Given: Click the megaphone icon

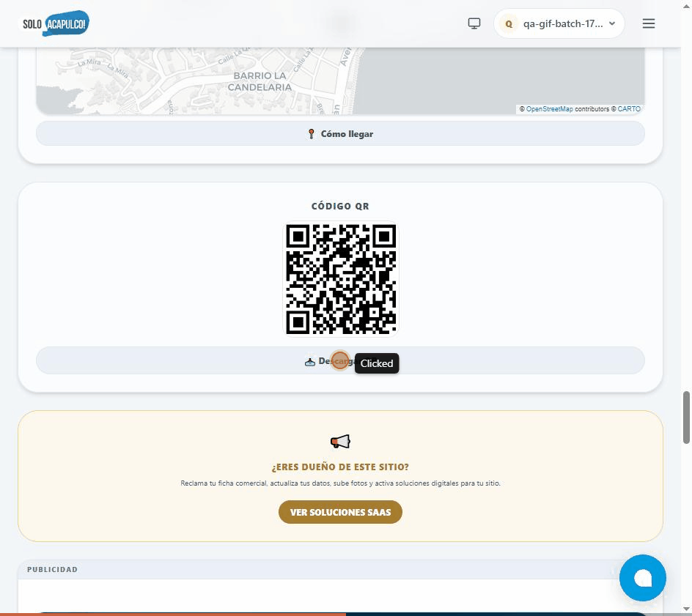Looking at the screenshot, I should (x=340, y=442).
